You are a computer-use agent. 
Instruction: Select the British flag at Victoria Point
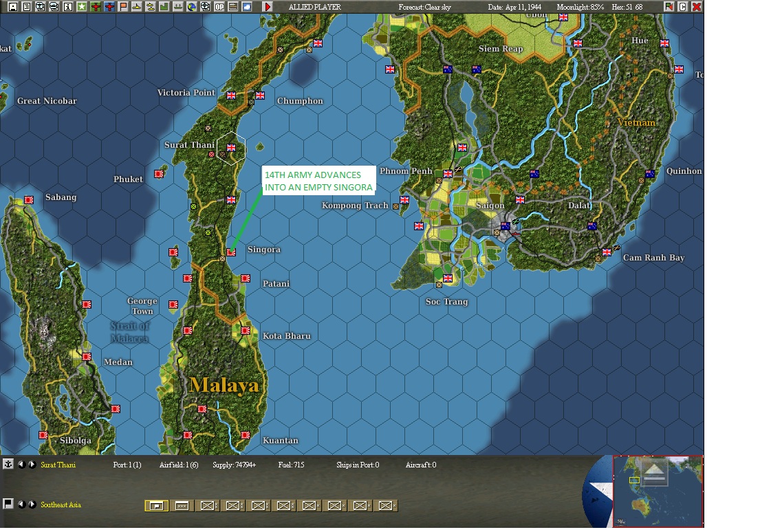coord(231,96)
